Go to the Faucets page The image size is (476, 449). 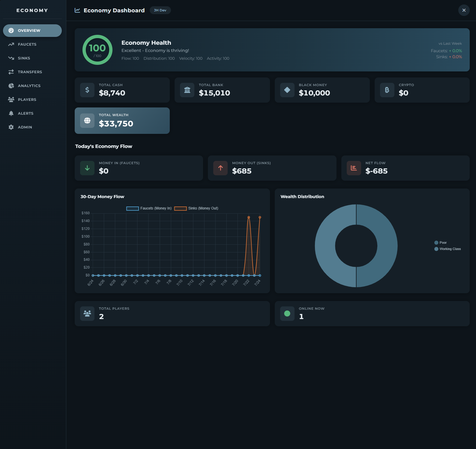(32, 44)
